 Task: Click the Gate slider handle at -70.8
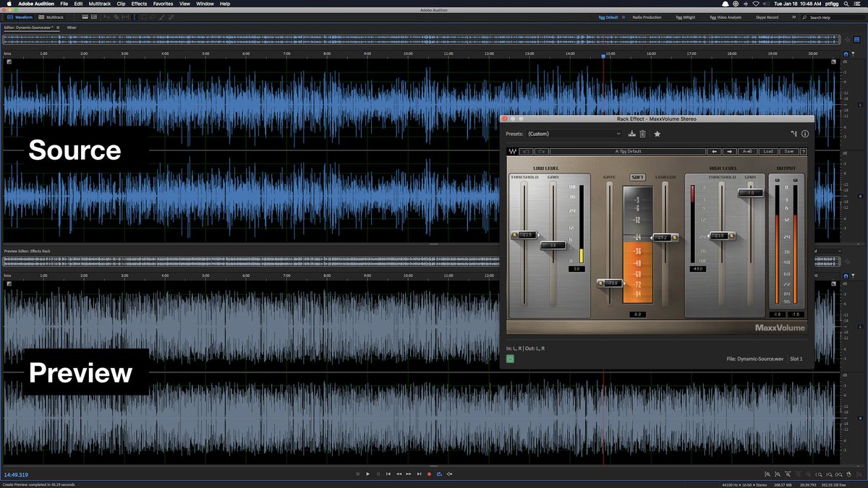coord(610,283)
